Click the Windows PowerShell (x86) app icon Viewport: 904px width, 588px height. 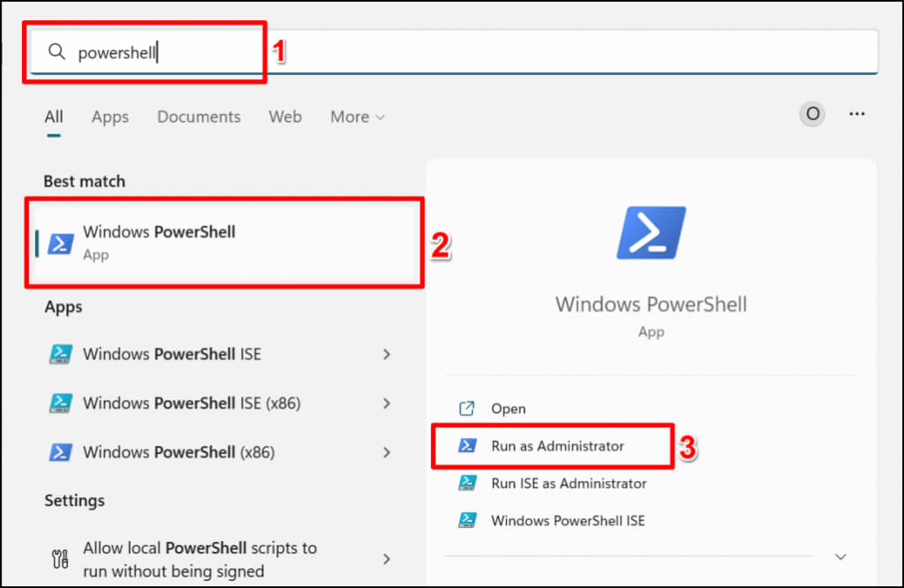(x=61, y=452)
